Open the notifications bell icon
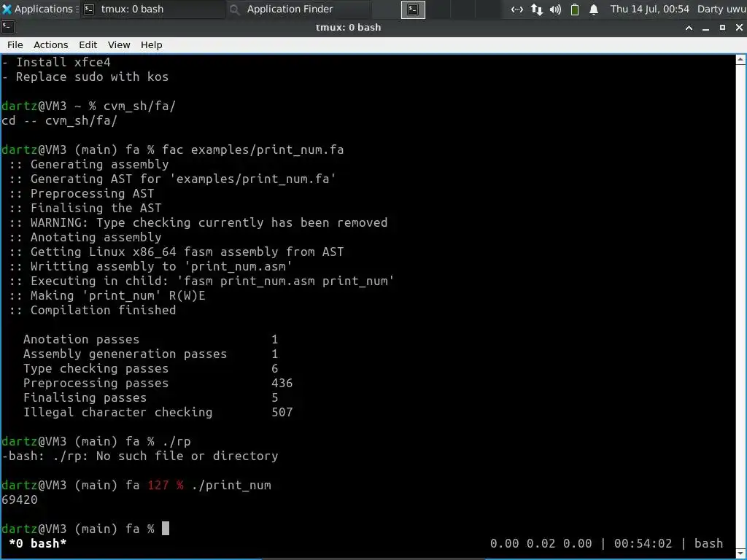 point(594,9)
